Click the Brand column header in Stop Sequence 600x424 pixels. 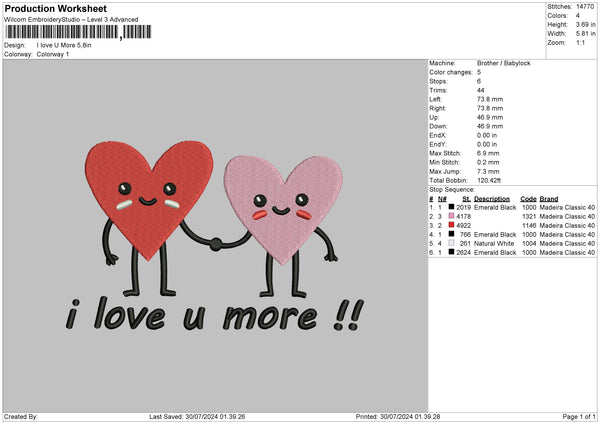(550, 198)
